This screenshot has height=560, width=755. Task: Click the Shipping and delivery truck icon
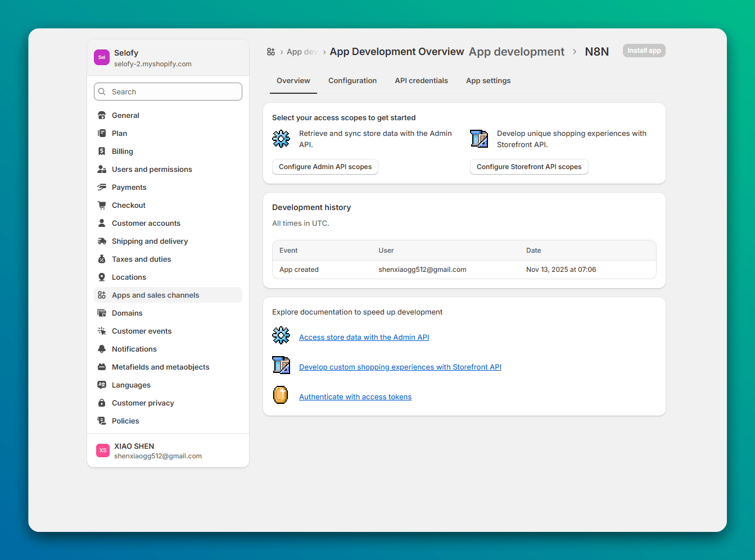tap(102, 242)
